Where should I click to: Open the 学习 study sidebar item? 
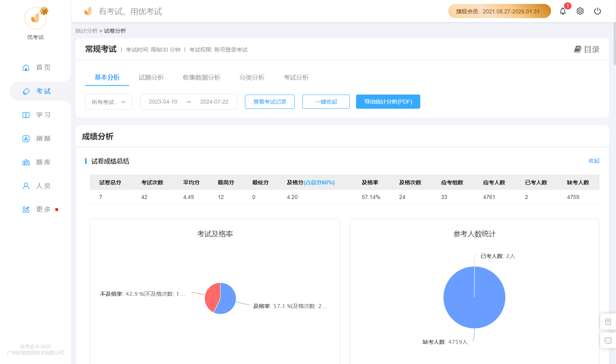click(36, 115)
